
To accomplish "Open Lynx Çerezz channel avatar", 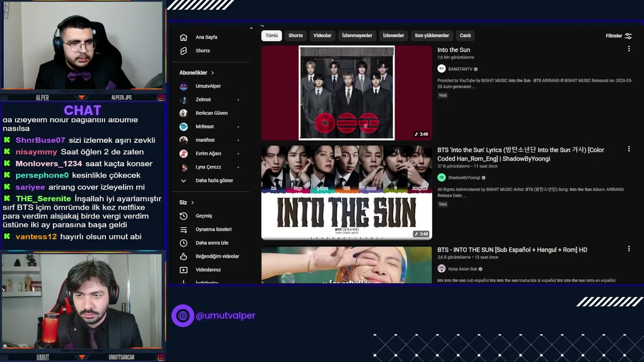I will point(184,167).
